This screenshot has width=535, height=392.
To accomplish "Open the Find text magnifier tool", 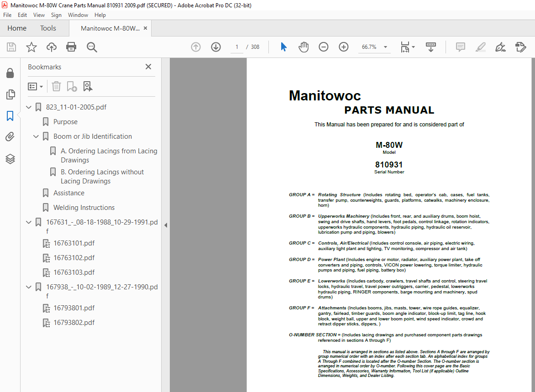I will tap(92, 47).
